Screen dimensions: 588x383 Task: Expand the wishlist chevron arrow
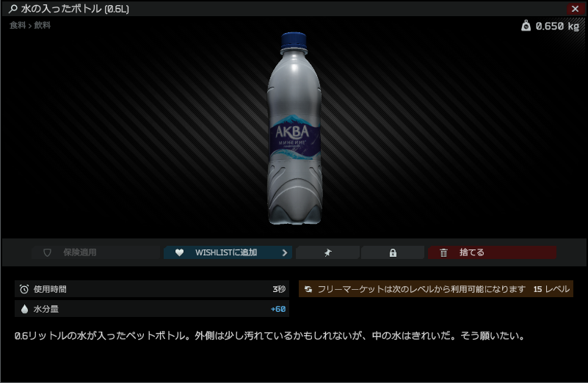285,252
